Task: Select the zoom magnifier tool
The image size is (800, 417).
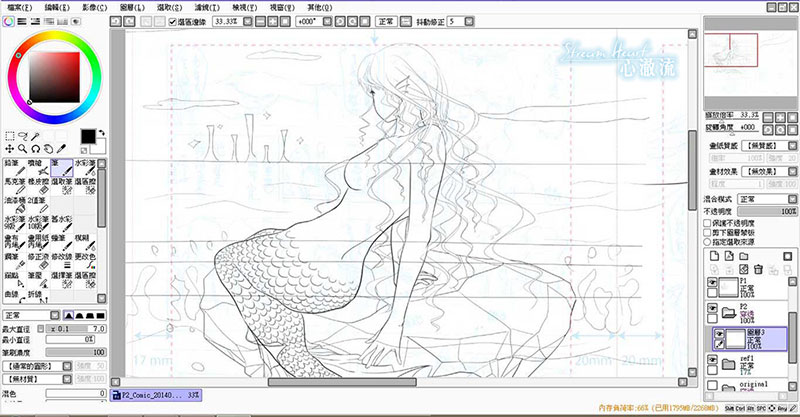Action: point(22,149)
